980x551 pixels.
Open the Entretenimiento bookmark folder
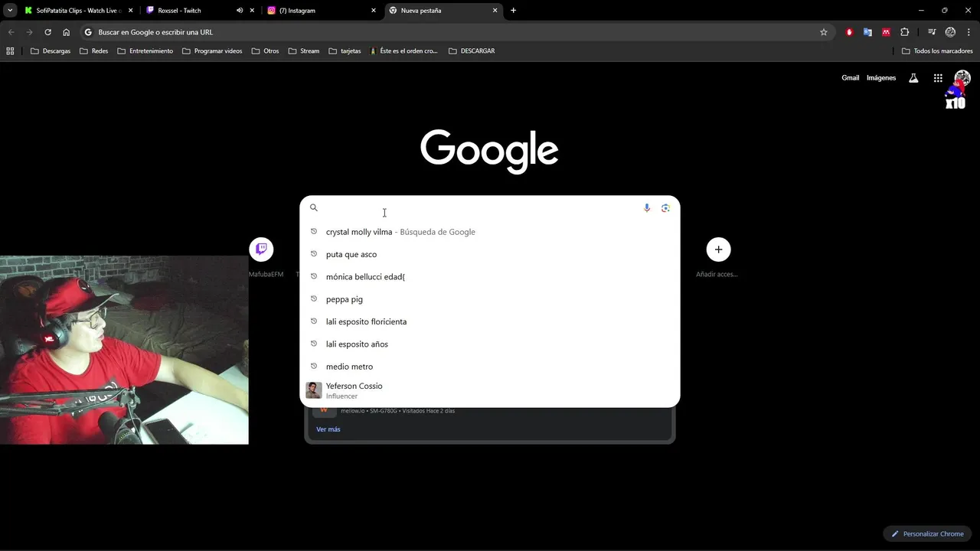pyautogui.click(x=145, y=51)
